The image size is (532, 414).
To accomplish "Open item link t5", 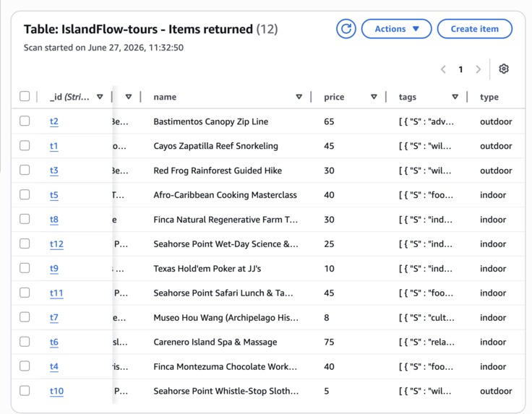I will [54, 195].
